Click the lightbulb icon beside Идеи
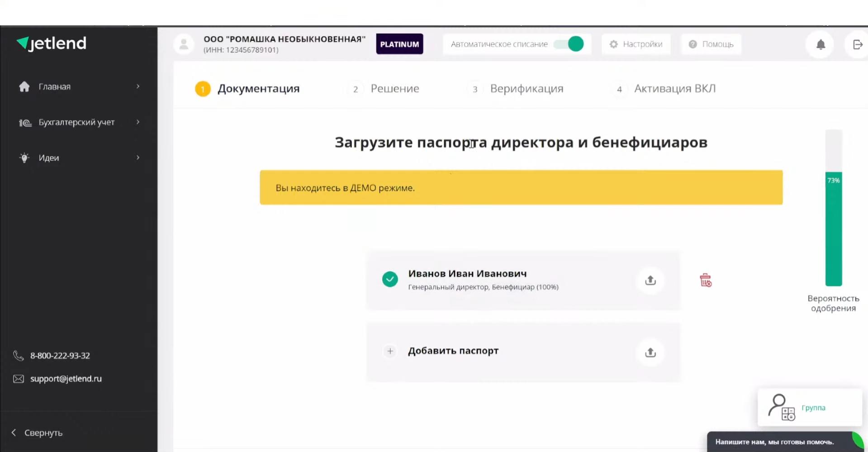Viewport: 868px width, 452px height. point(24,157)
